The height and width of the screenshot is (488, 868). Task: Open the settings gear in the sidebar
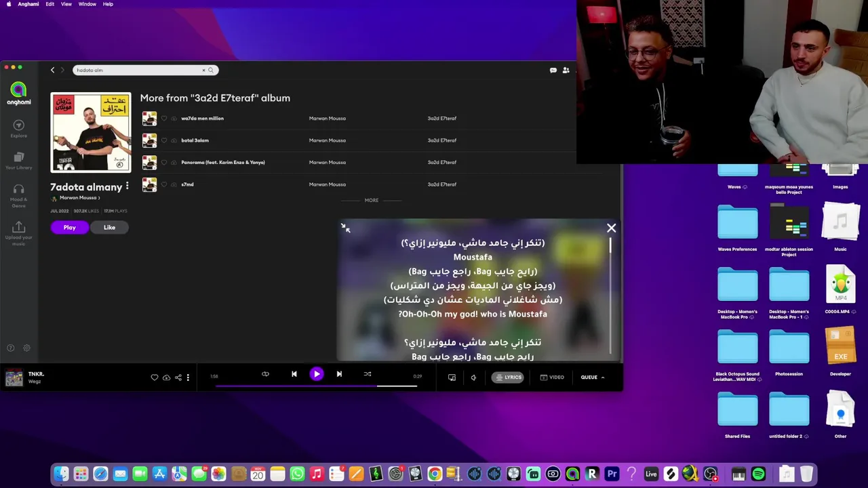26,348
